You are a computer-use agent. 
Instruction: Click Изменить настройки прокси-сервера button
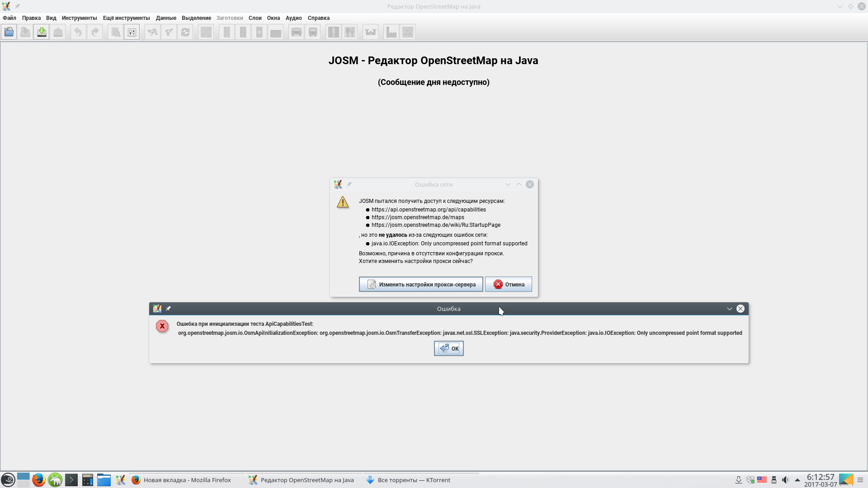[x=421, y=284]
